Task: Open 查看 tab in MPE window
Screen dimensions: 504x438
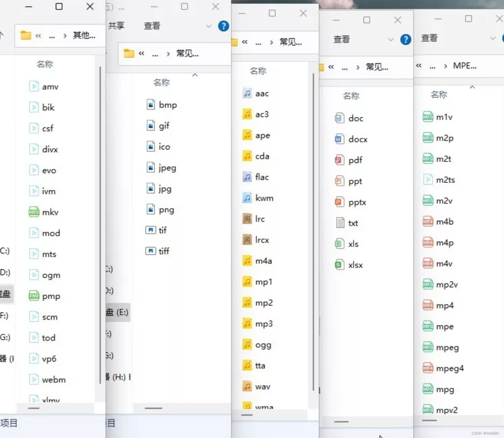Action: (x=429, y=38)
